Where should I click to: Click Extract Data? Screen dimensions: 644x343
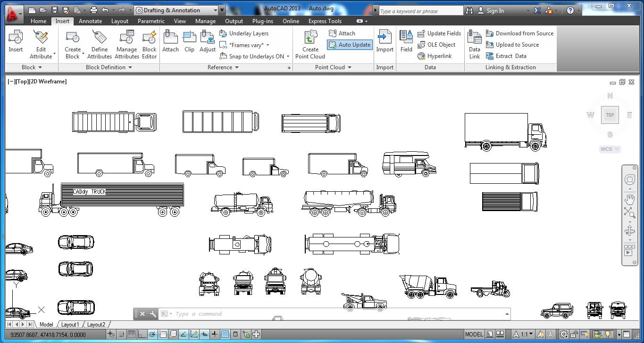(506, 56)
